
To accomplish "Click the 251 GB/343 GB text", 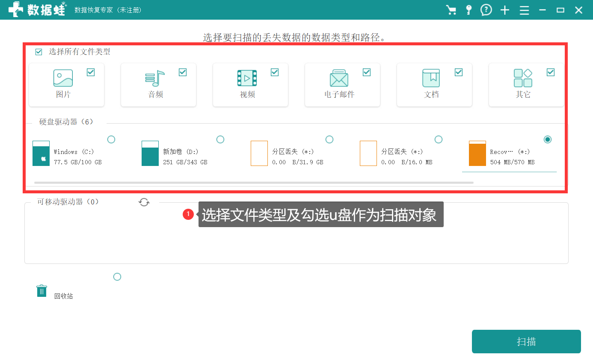I will click(185, 162).
